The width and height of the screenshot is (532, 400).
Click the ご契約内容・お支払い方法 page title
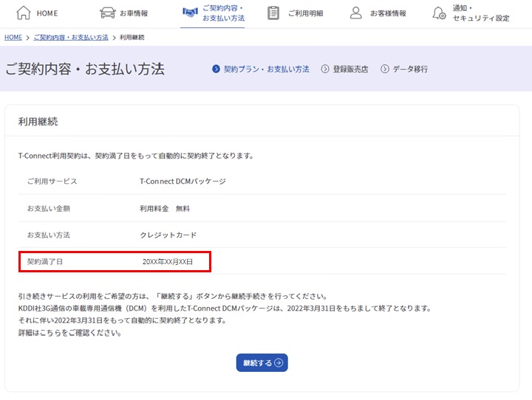[x=85, y=69]
